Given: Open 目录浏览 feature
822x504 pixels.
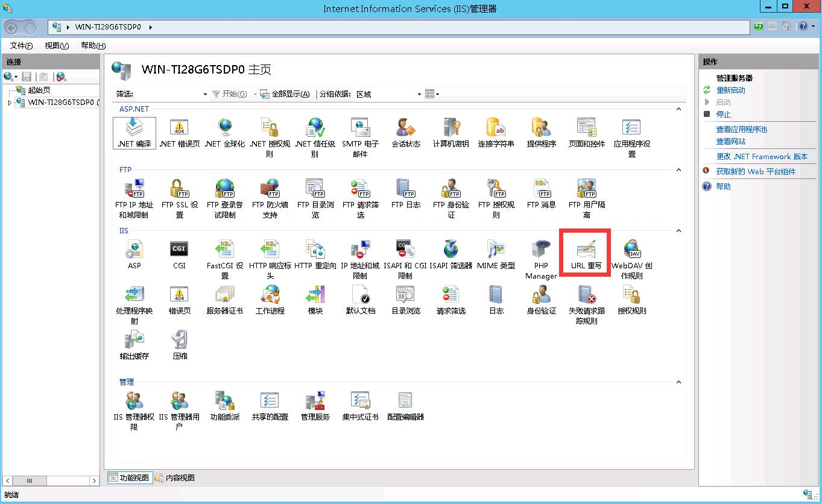Looking at the screenshot, I should [405, 298].
